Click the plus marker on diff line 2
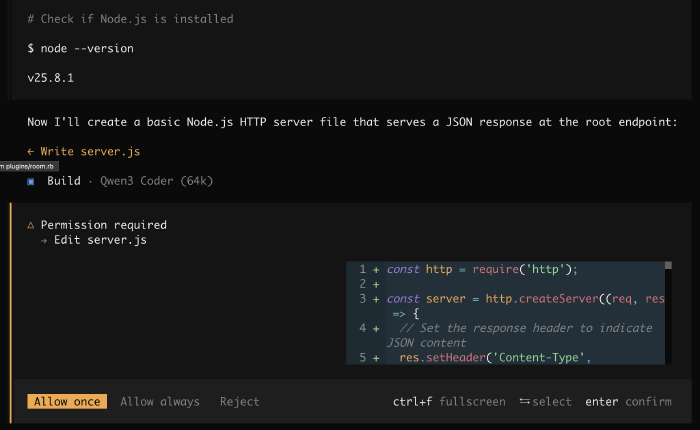 tap(376, 284)
